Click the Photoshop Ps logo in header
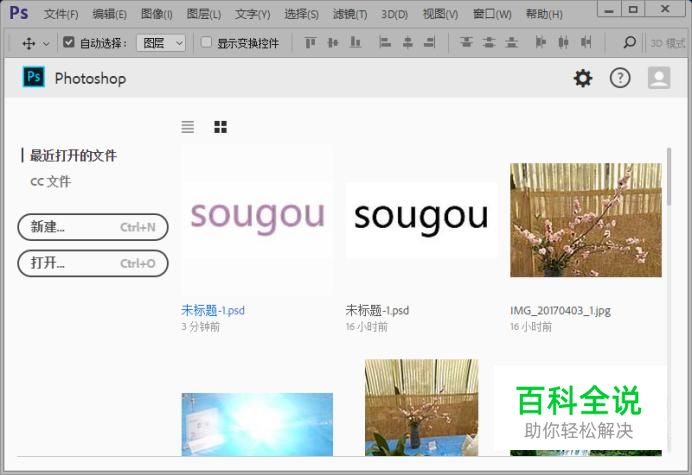The height and width of the screenshot is (475, 692). pyautogui.click(x=34, y=78)
